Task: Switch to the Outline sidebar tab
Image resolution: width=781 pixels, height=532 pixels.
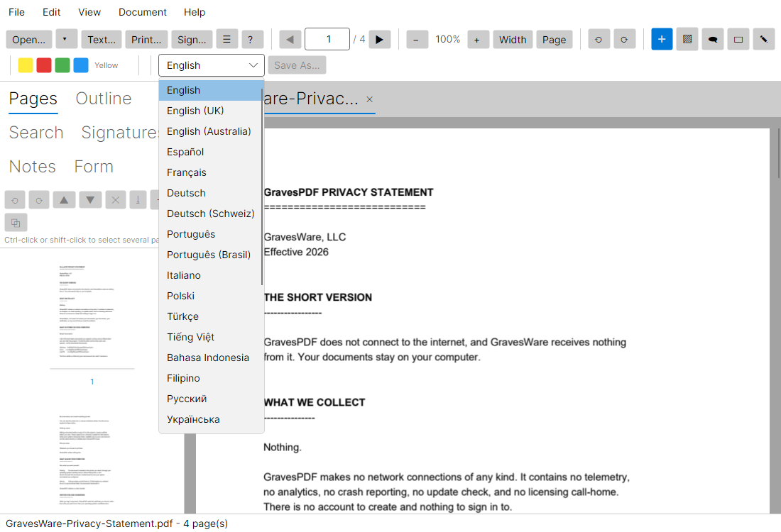Action: (x=104, y=99)
